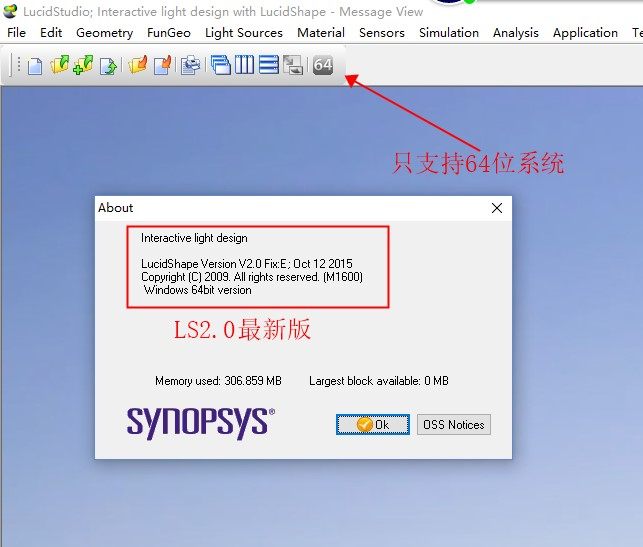Open the FunGeo menu
Image resolution: width=643 pixels, height=547 pixels.
[168, 32]
